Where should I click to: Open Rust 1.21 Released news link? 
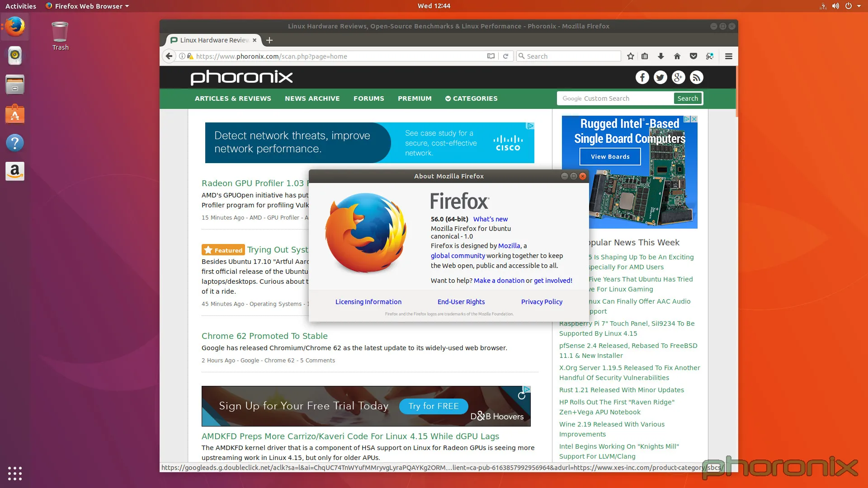[621, 390]
